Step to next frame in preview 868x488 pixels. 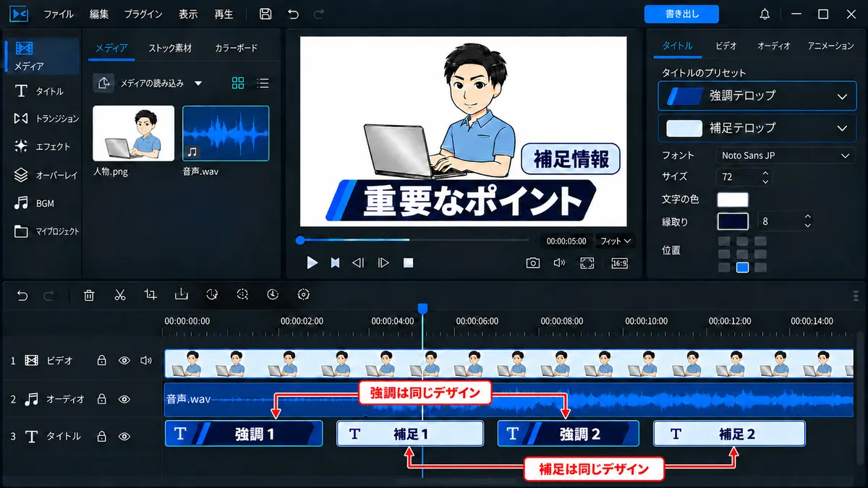(383, 262)
